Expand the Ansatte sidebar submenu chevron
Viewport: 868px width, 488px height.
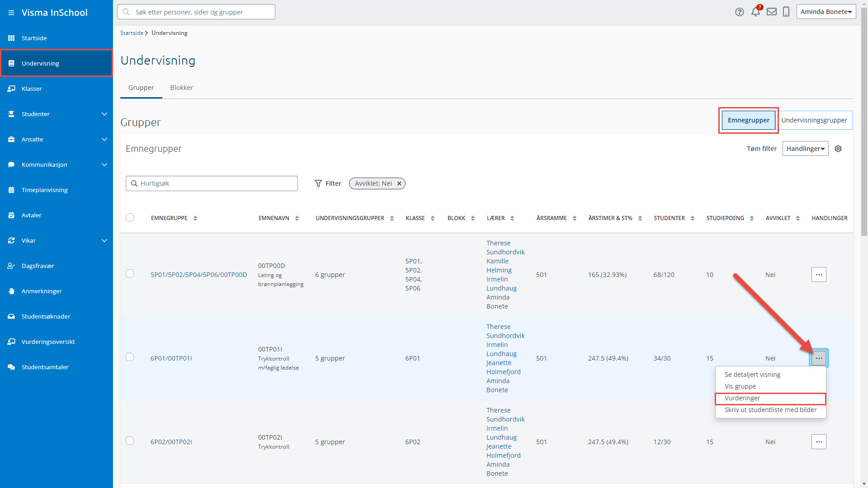(104, 139)
